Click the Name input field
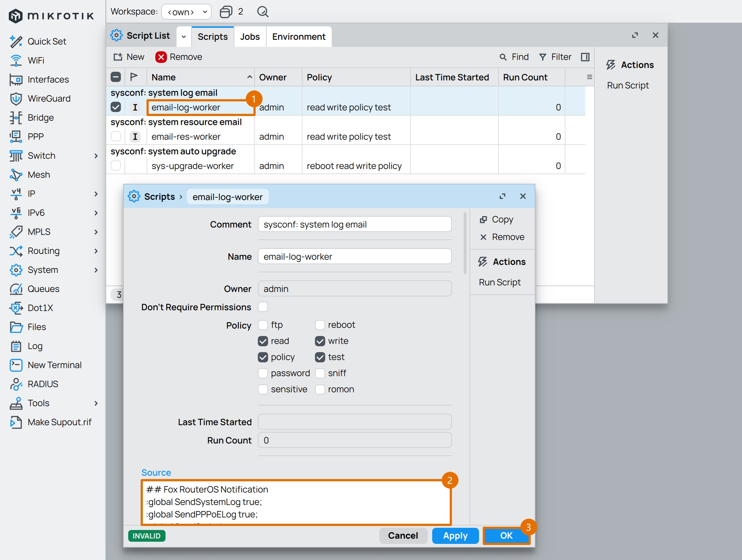This screenshot has height=560, width=742. (355, 256)
